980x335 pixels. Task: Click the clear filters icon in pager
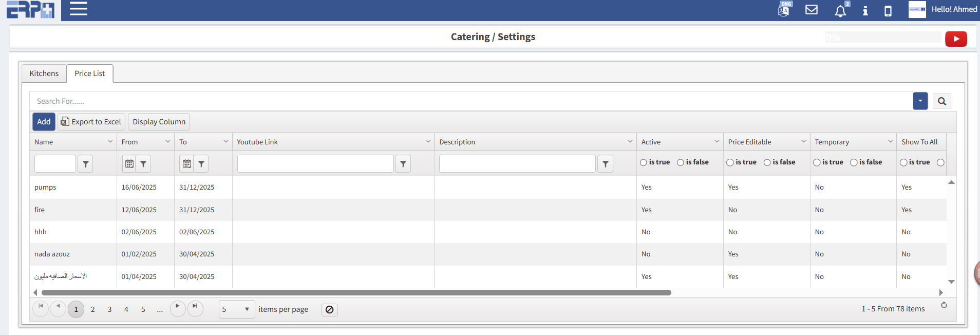click(329, 310)
